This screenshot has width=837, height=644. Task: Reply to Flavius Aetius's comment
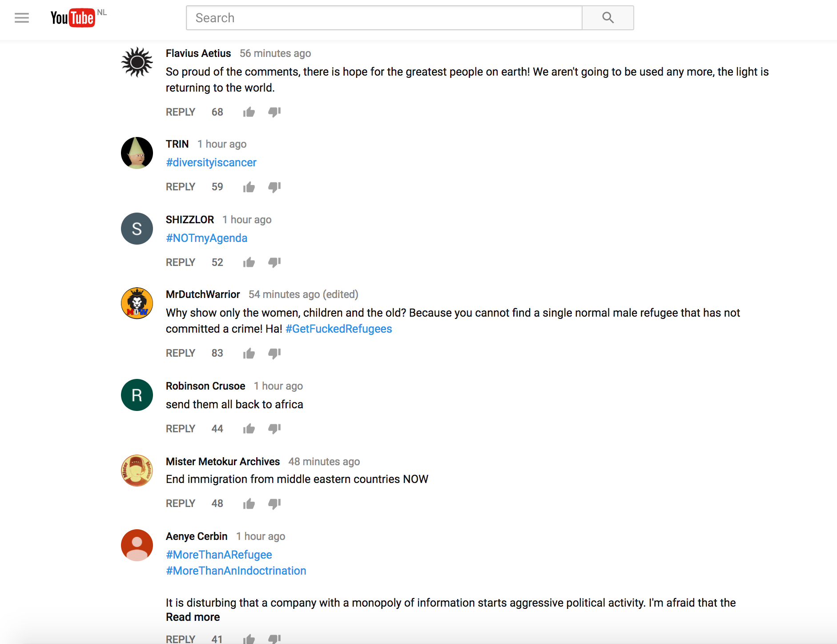pos(180,112)
